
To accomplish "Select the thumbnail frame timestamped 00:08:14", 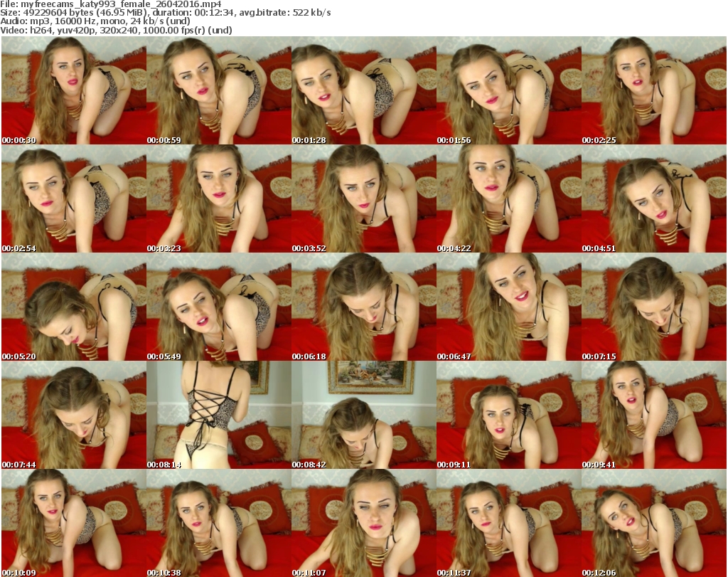I will coord(219,415).
